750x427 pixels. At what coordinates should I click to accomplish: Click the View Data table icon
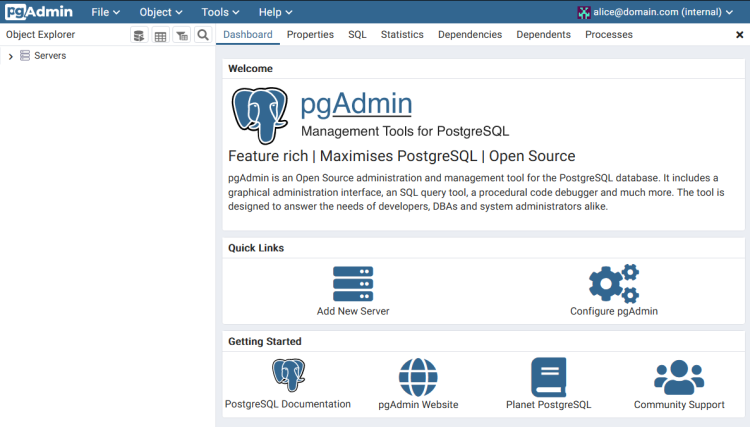(160, 35)
